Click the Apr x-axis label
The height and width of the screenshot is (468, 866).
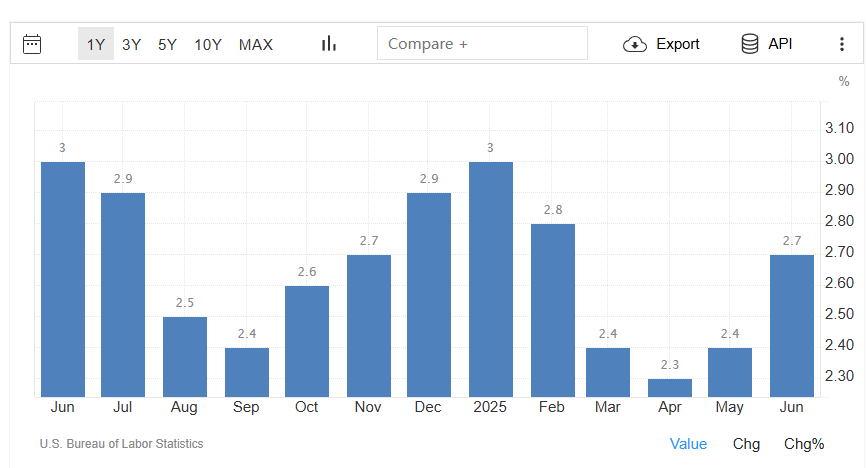tap(670, 408)
